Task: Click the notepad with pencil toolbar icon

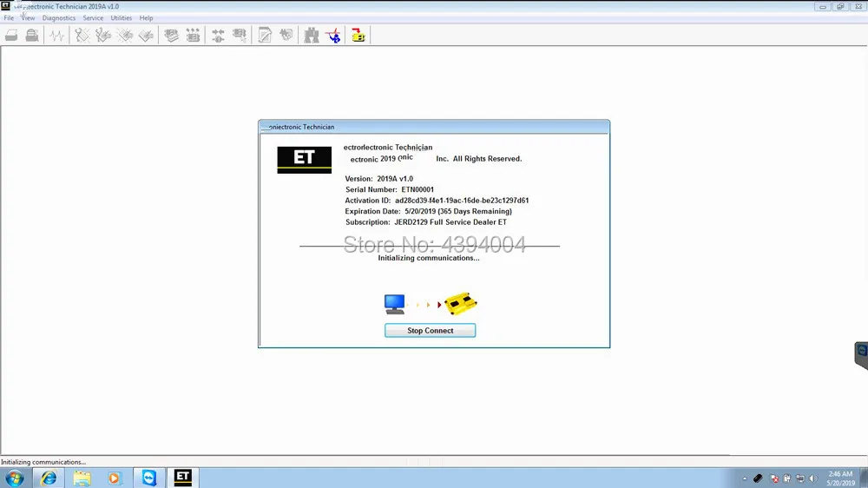Action: [265, 36]
